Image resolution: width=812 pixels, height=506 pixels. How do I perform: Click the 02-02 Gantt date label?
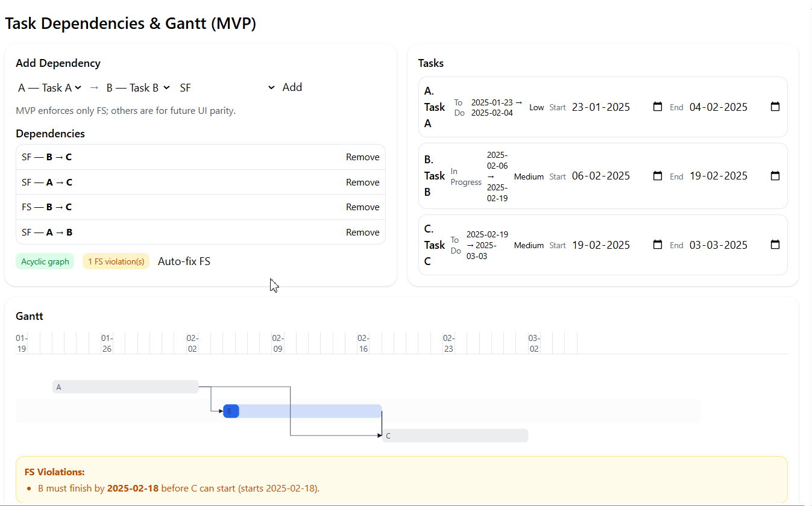(192, 343)
